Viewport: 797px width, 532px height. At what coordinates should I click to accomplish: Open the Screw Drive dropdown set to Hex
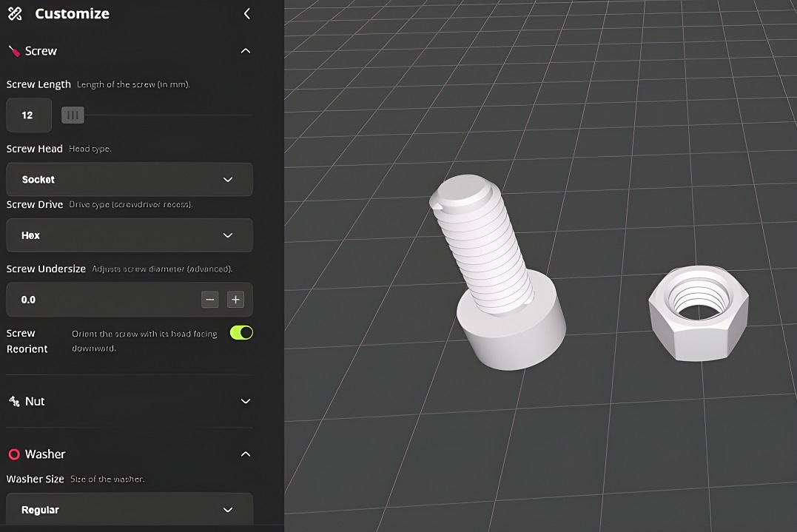pyautogui.click(x=130, y=235)
